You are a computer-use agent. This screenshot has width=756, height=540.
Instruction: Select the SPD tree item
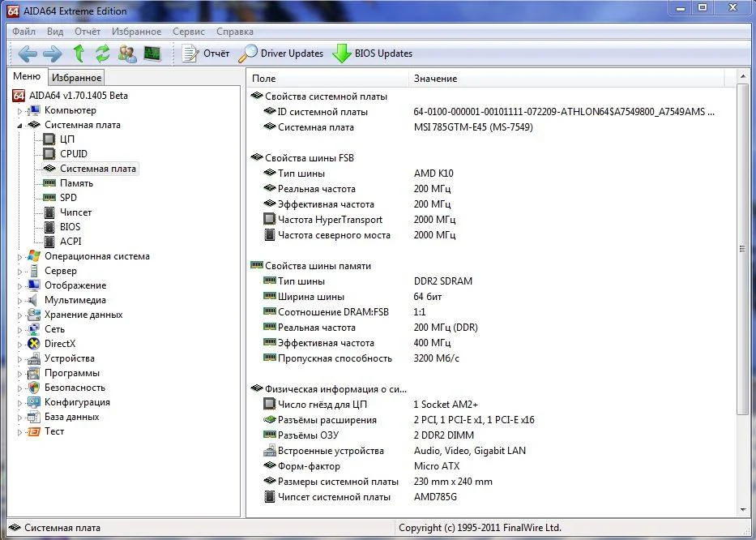68,198
